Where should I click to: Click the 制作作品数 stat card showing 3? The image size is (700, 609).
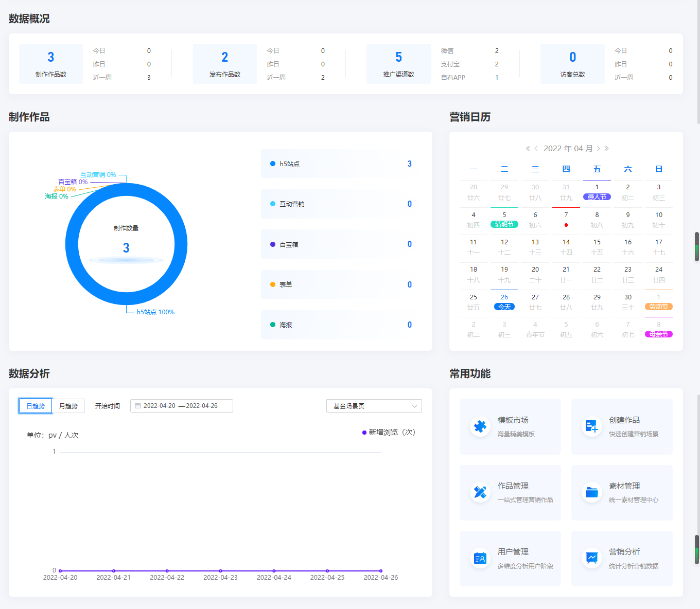[x=51, y=64]
